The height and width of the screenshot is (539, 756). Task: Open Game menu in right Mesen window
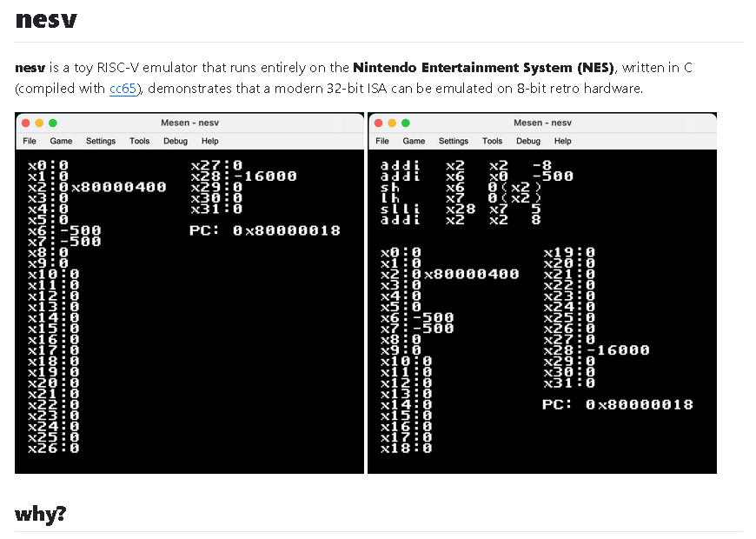click(414, 141)
